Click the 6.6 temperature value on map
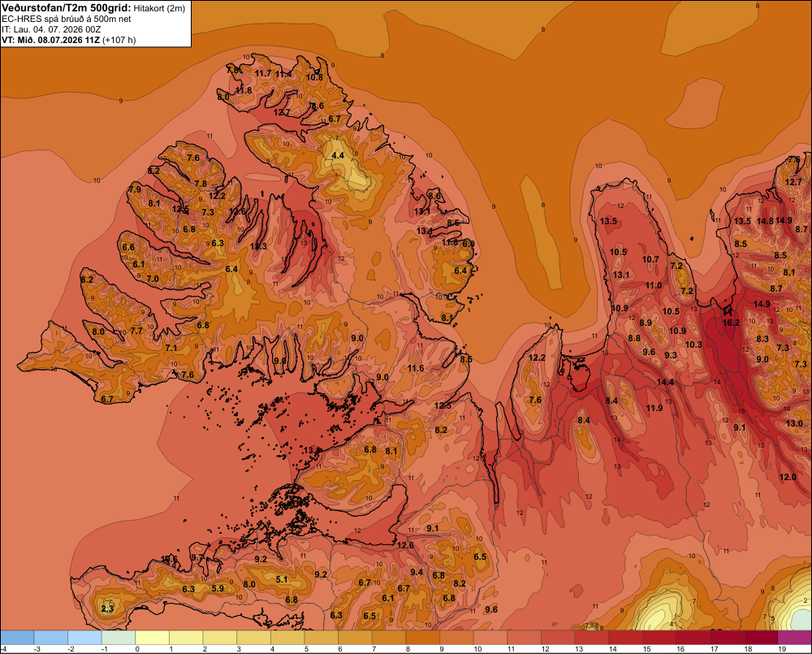Screen dimensions: 812x654 coord(128,247)
